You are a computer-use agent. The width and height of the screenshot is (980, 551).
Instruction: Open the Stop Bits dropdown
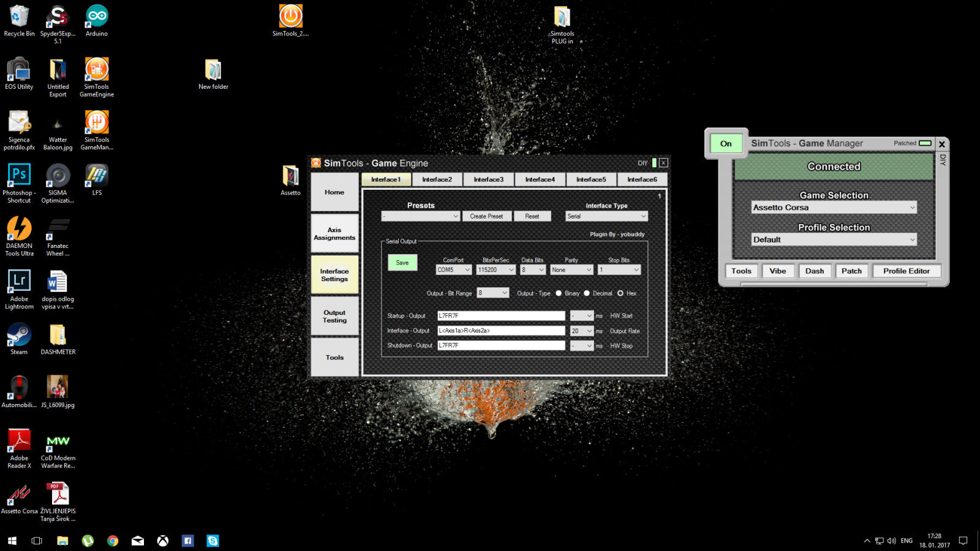pyautogui.click(x=619, y=270)
